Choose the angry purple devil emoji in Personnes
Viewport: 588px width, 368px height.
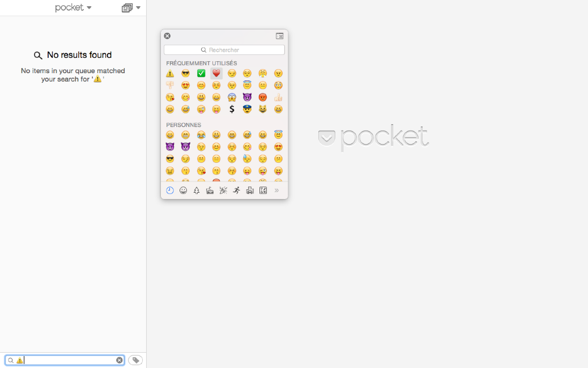click(185, 147)
